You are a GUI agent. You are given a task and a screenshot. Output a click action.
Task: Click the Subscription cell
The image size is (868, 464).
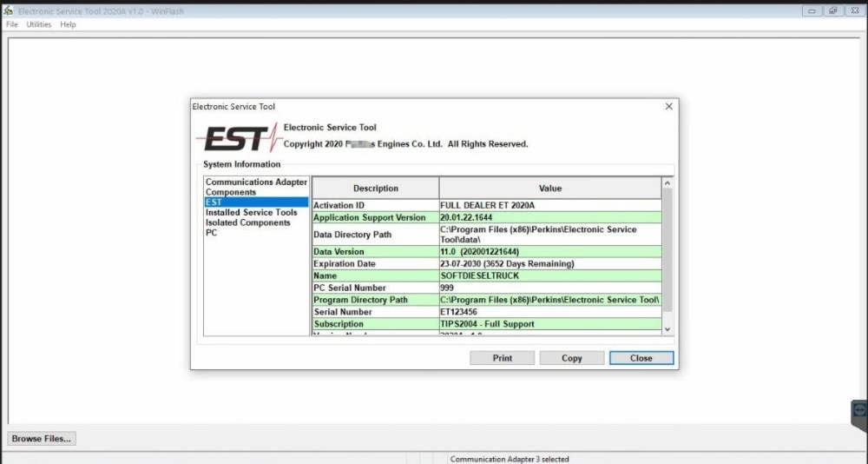[x=376, y=324]
